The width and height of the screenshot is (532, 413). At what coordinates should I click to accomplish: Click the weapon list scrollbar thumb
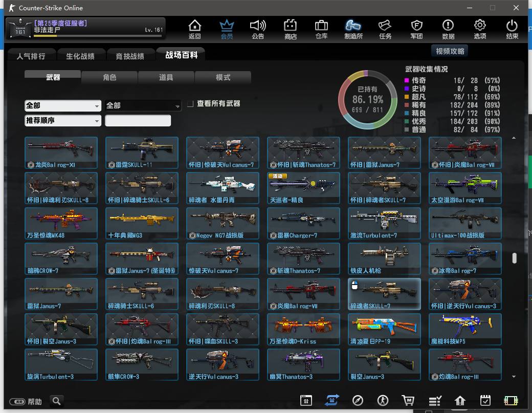(515, 258)
